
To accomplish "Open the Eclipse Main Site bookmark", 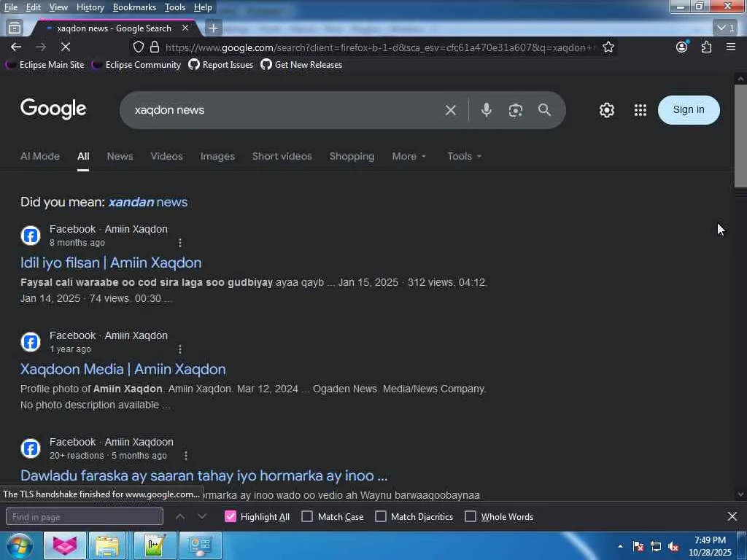I will 45,65.
